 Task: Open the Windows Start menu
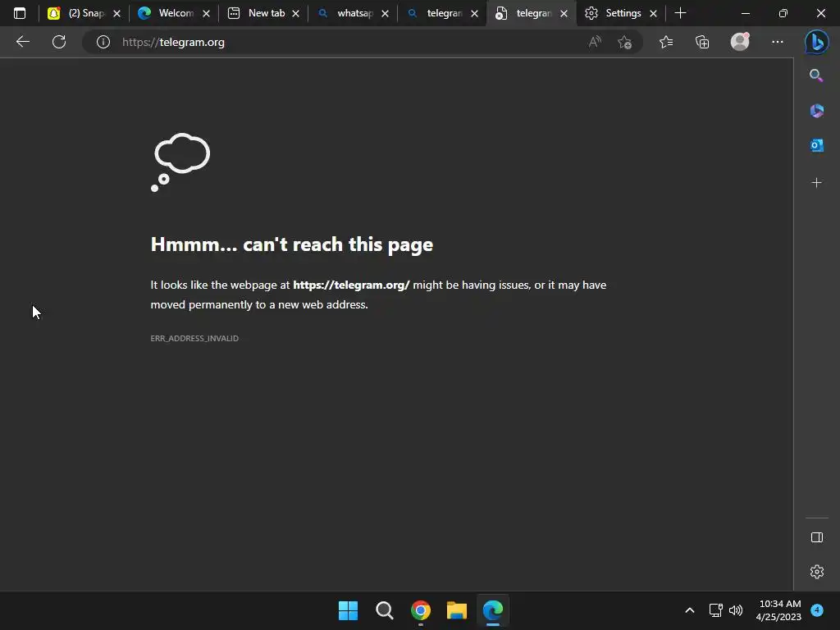[348, 610]
